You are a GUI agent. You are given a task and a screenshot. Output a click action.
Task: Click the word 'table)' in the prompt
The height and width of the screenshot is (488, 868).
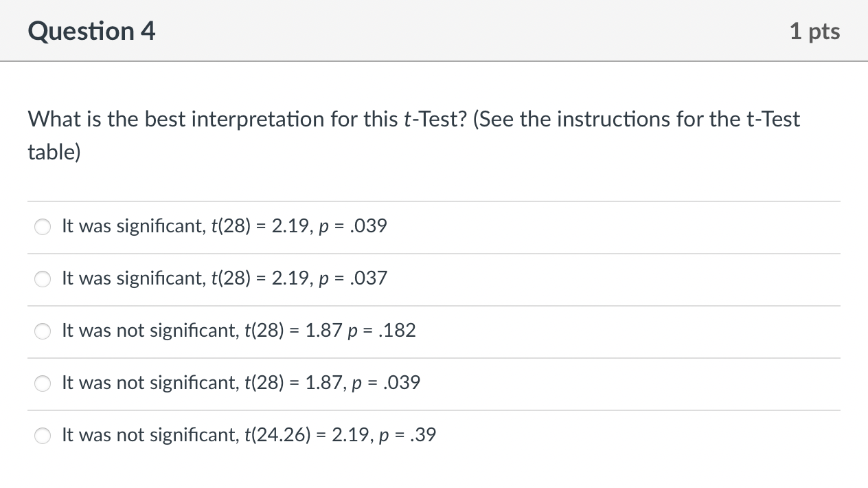click(54, 152)
